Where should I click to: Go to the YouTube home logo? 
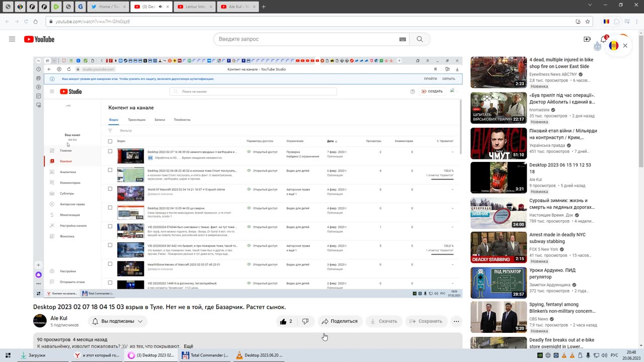point(39,39)
